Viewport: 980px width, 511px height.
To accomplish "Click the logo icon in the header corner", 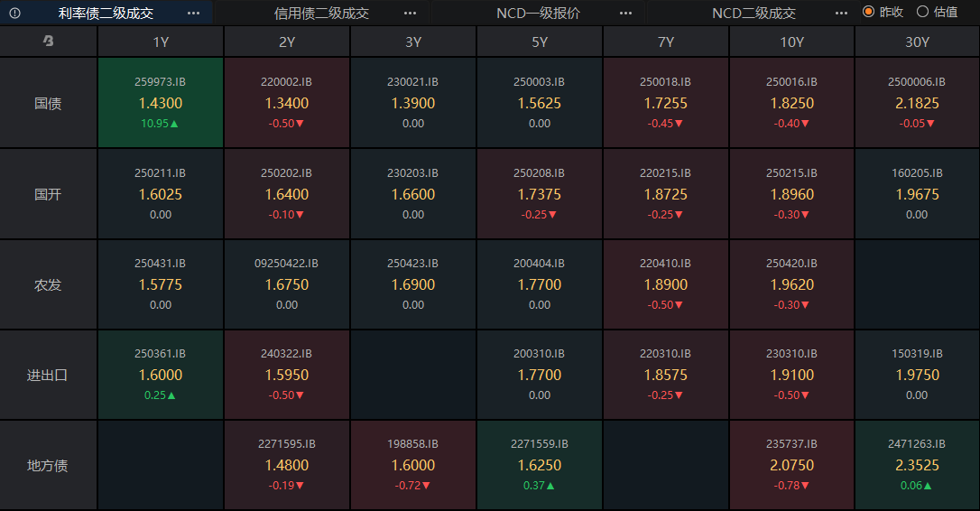I will (x=48, y=42).
